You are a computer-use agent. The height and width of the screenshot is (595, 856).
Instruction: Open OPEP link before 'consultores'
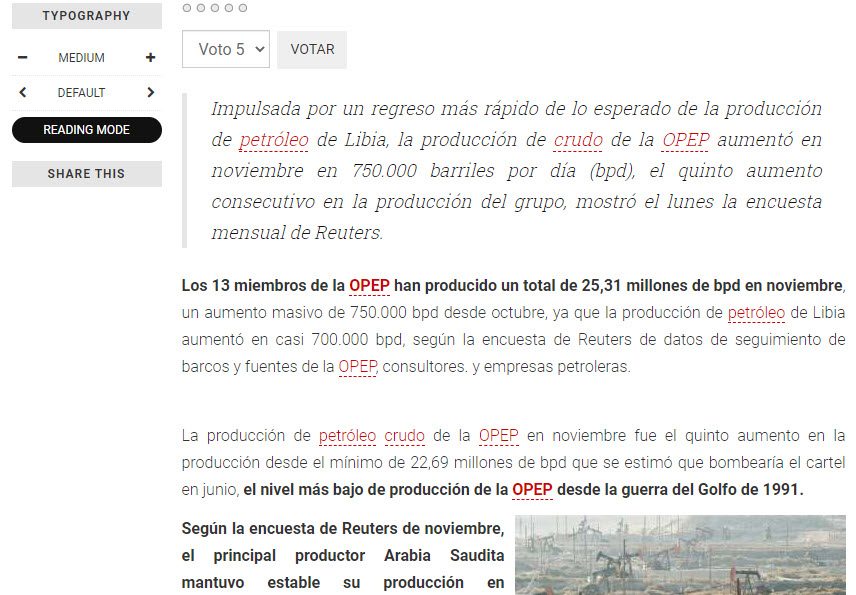pyautogui.click(x=357, y=367)
